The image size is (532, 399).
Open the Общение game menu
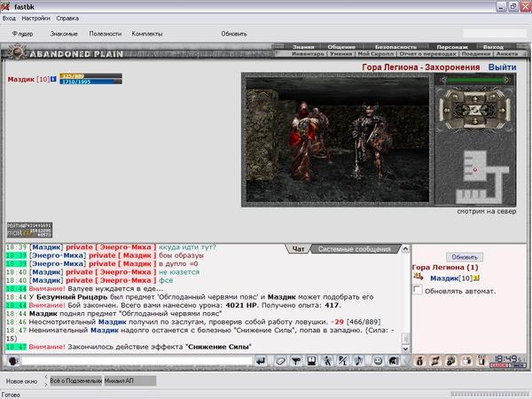[341, 47]
